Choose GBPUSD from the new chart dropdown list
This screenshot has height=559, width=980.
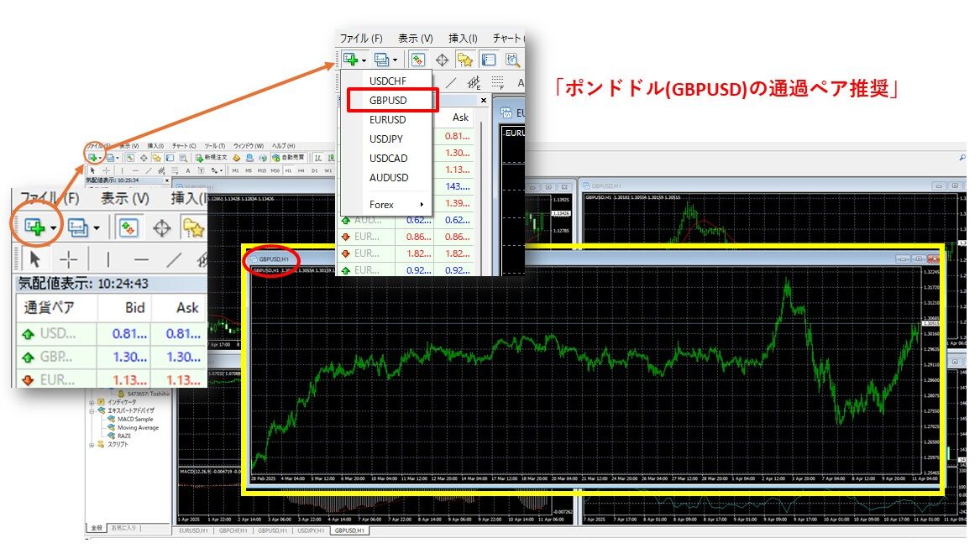click(388, 100)
